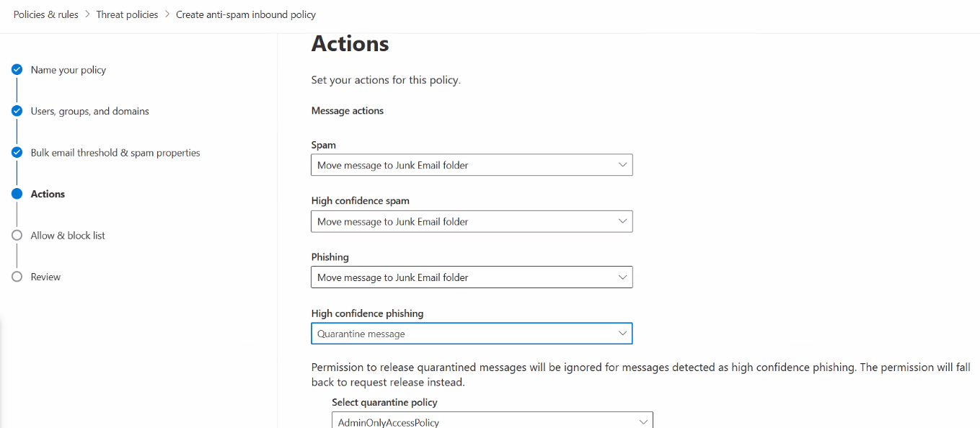The width and height of the screenshot is (980, 428).
Task: Jump to the Name your policy step
Action: pyautogui.click(x=69, y=70)
